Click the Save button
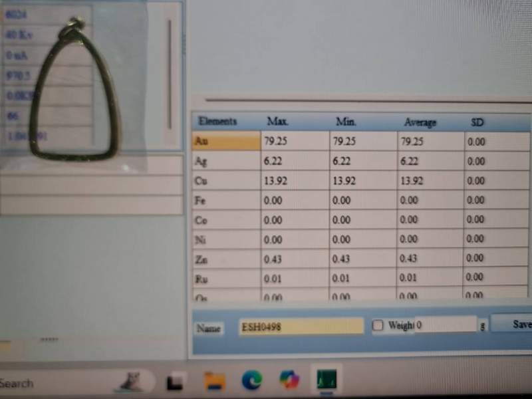Screen dimensions: 532x399 [519, 325]
